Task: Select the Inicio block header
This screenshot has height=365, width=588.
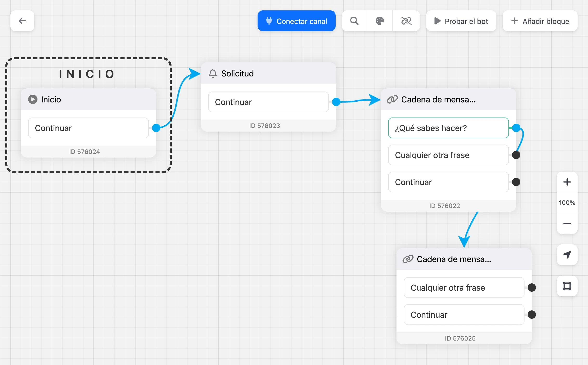Action: click(88, 99)
